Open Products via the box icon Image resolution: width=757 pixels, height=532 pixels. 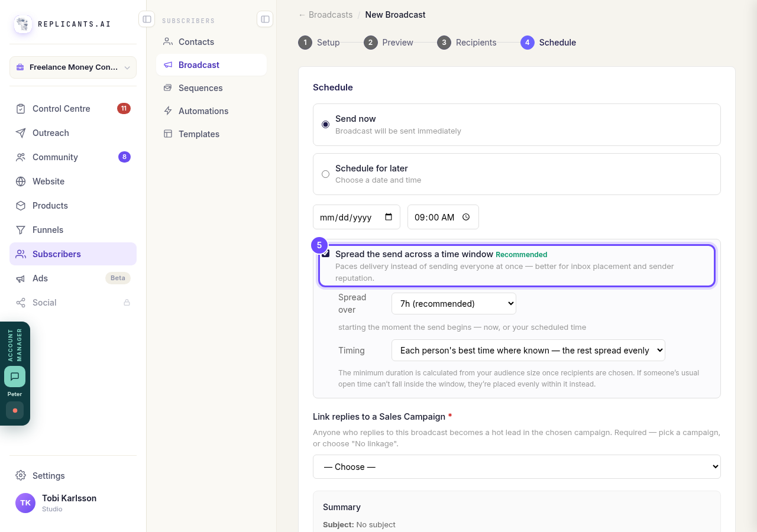pos(21,206)
